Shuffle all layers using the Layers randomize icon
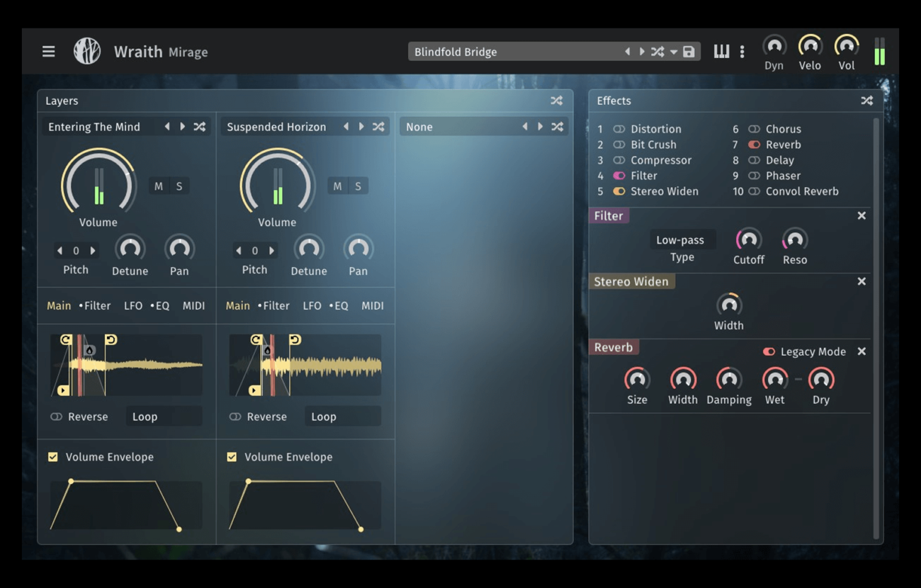This screenshot has width=921, height=588. (x=557, y=101)
